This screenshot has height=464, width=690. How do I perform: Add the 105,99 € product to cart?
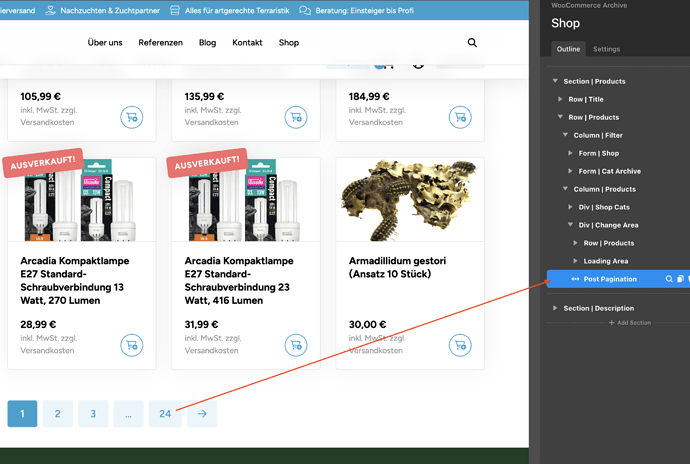pyautogui.click(x=132, y=118)
